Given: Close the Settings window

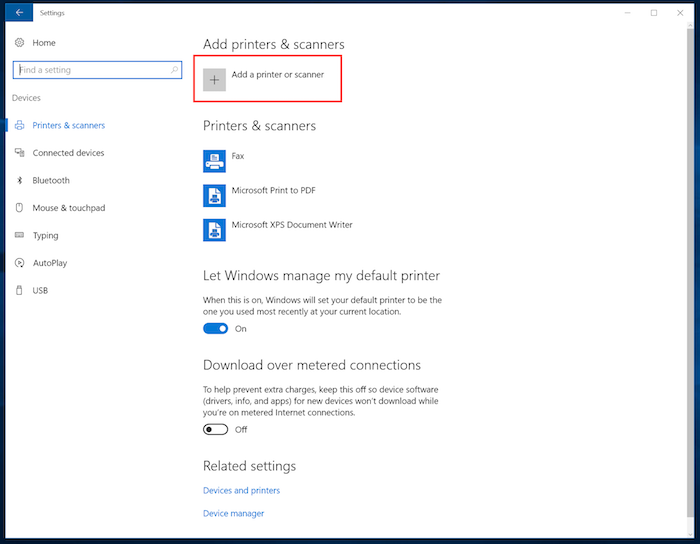Looking at the screenshot, I should click(680, 13).
